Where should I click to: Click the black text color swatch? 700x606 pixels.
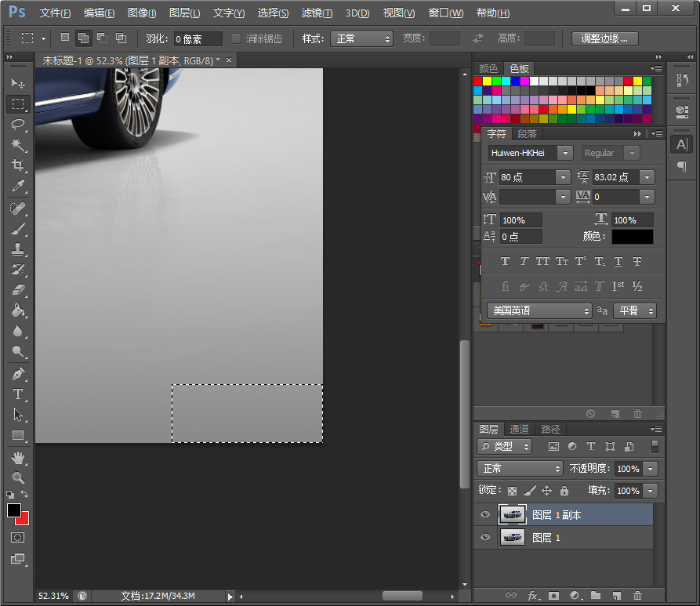click(632, 236)
